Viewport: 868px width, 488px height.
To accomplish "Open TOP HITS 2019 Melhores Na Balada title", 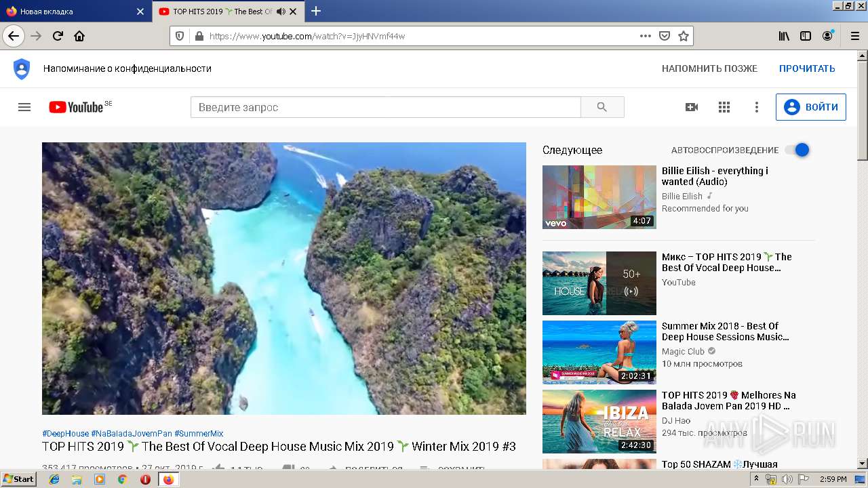I will [728, 401].
